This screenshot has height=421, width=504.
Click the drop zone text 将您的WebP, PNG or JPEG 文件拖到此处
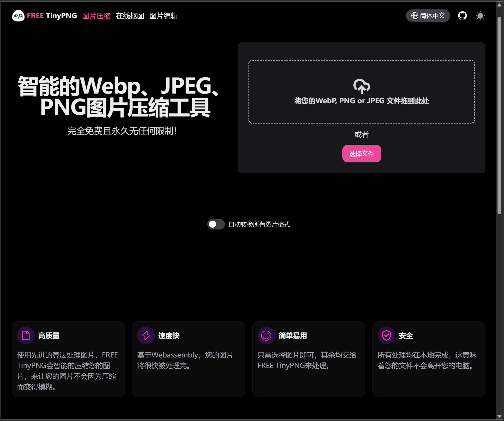[x=362, y=101]
